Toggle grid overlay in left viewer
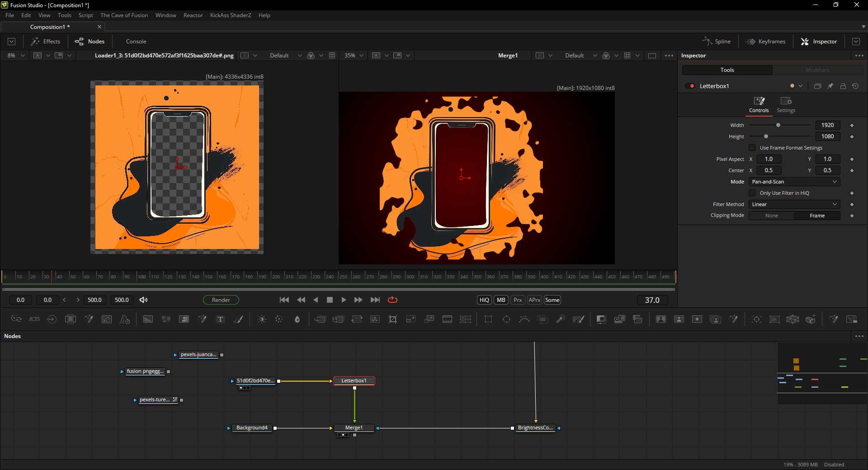868x470 pixels. (x=332, y=55)
